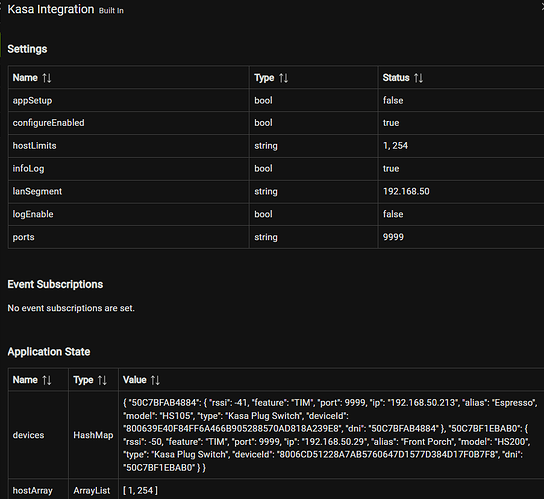Select the infoLog setting row
The width and height of the screenshot is (544, 499).
click(276, 168)
